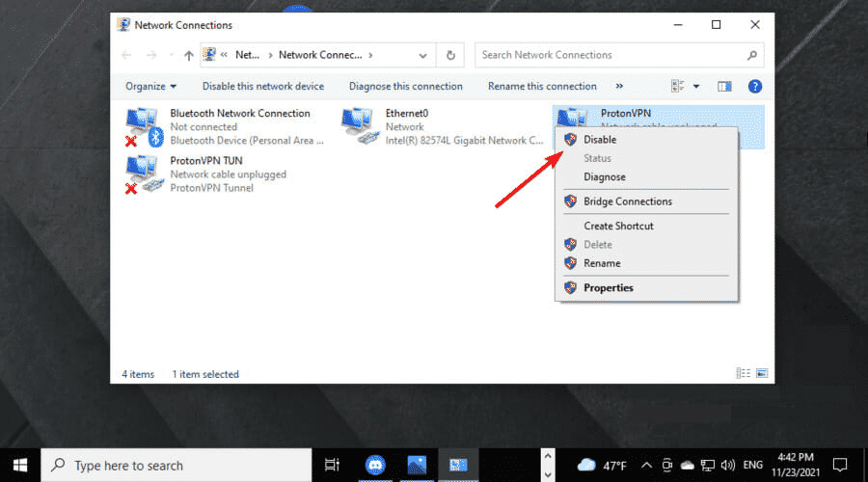This screenshot has height=482, width=868.
Task: Click the Ethernet0 adapter icon
Action: pyautogui.click(x=360, y=126)
